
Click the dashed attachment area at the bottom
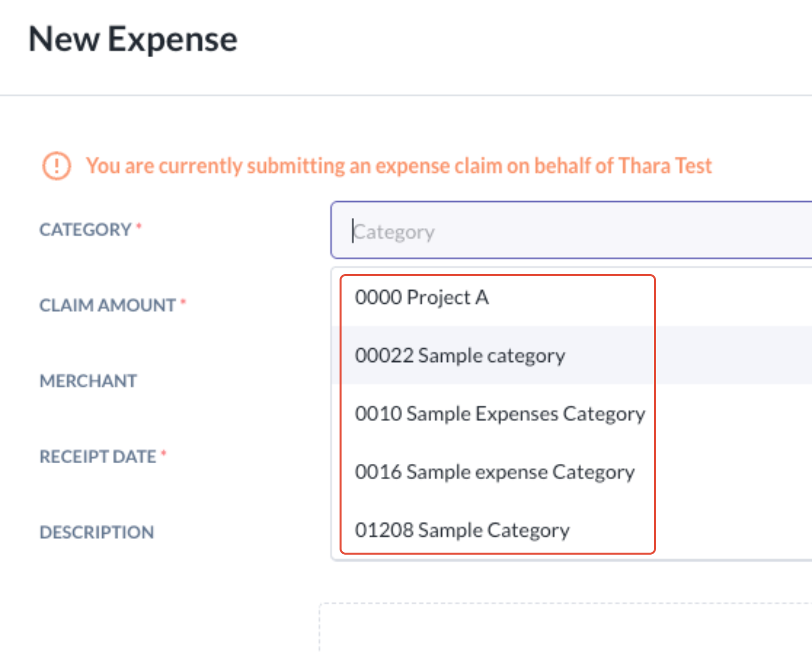click(x=566, y=627)
